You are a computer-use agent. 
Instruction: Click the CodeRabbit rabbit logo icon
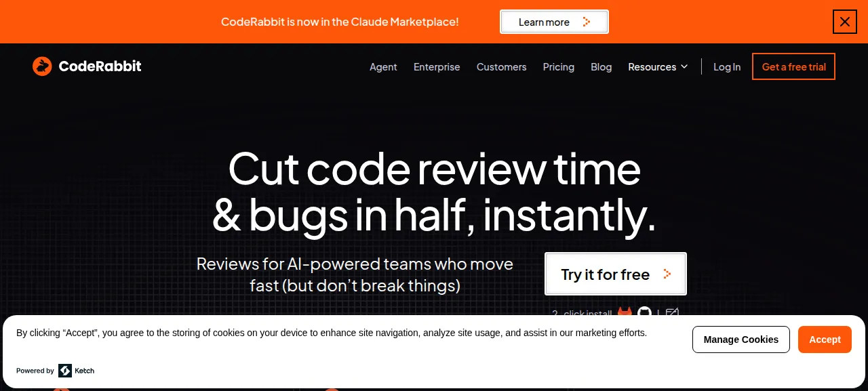tap(42, 66)
